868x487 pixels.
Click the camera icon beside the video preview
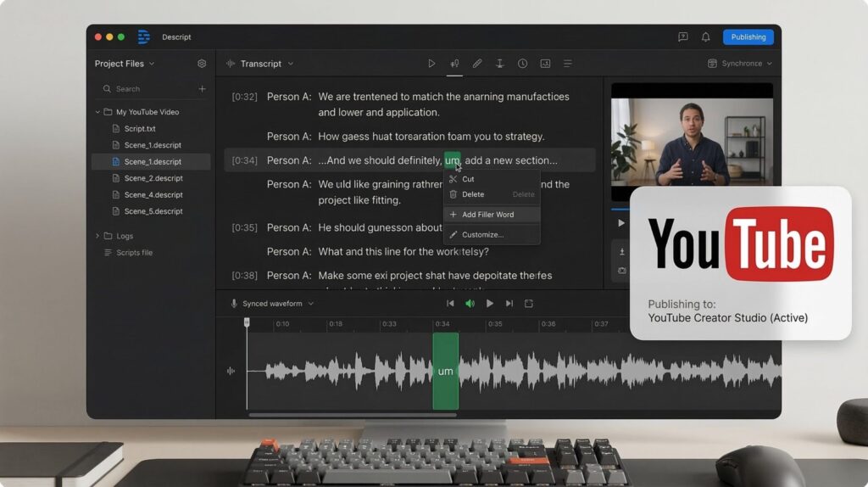(621, 271)
